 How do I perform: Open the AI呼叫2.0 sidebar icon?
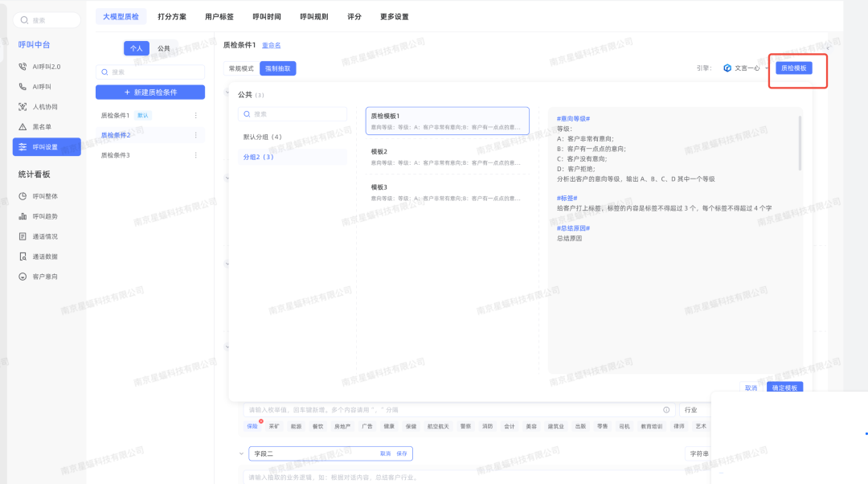point(23,66)
